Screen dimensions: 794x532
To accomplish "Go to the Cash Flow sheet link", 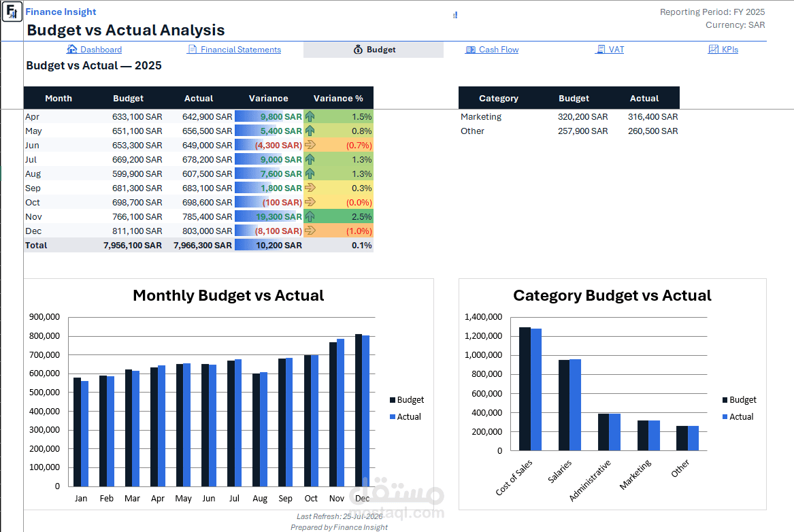I will pyautogui.click(x=499, y=49).
